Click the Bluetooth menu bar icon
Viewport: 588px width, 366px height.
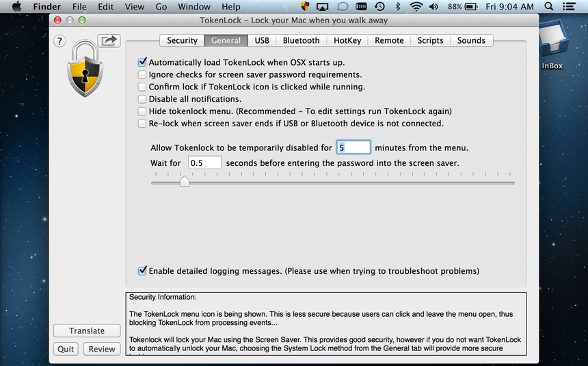point(398,6)
